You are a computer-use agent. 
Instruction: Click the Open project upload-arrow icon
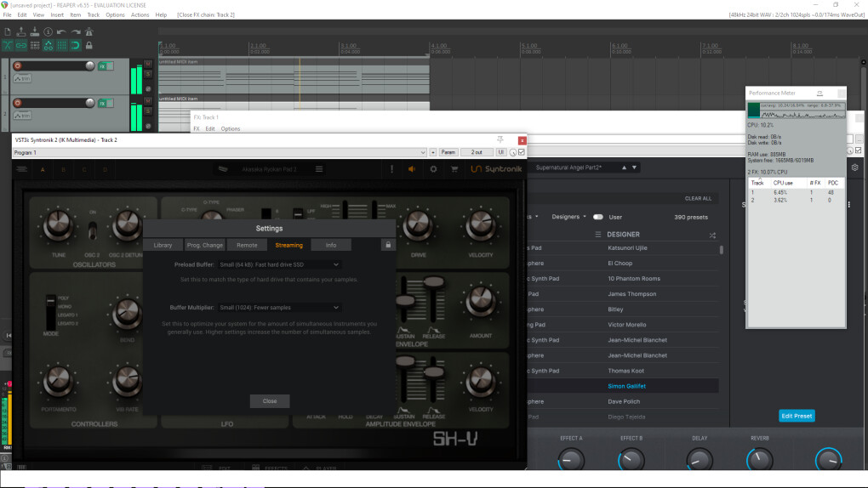[21, 32]
